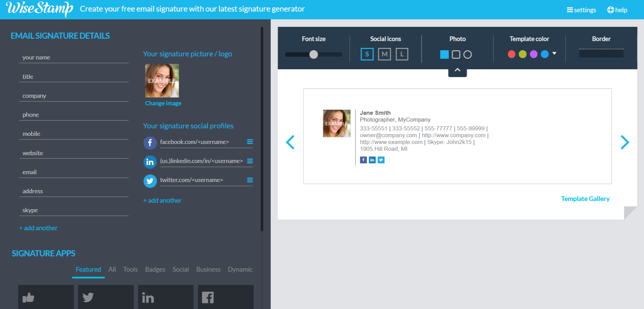
Task: Go to next signature template arrow
Action: [x=625, y=142]
